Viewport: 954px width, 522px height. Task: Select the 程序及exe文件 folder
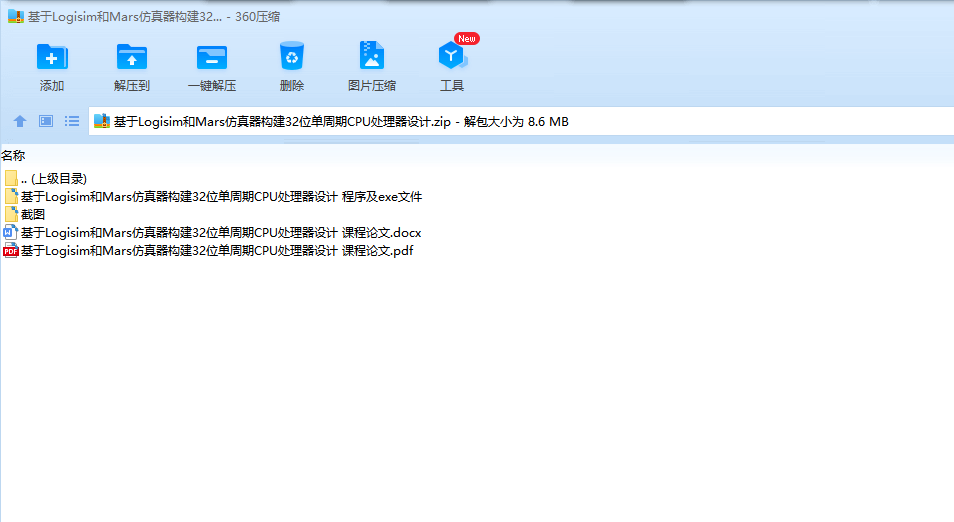[x=213, y=197]
